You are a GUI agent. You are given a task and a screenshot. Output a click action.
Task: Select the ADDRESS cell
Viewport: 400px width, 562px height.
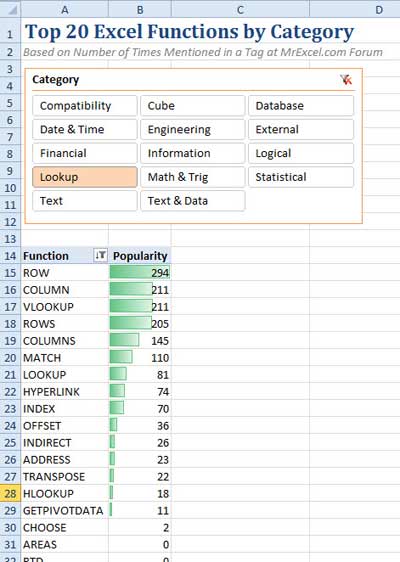click(65, 460)
